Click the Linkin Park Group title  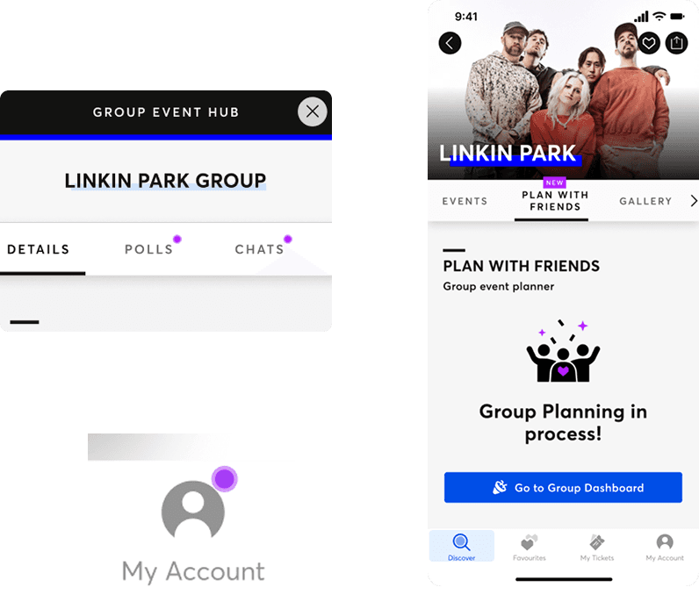pyautogui.click(x=165, y=181)
